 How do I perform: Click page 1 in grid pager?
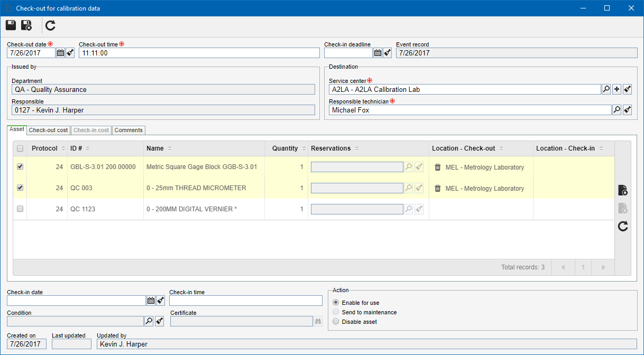583,267
